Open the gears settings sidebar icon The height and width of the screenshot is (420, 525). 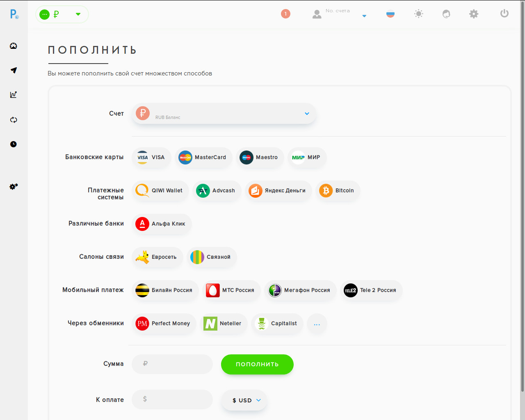(x=14, y=187)
